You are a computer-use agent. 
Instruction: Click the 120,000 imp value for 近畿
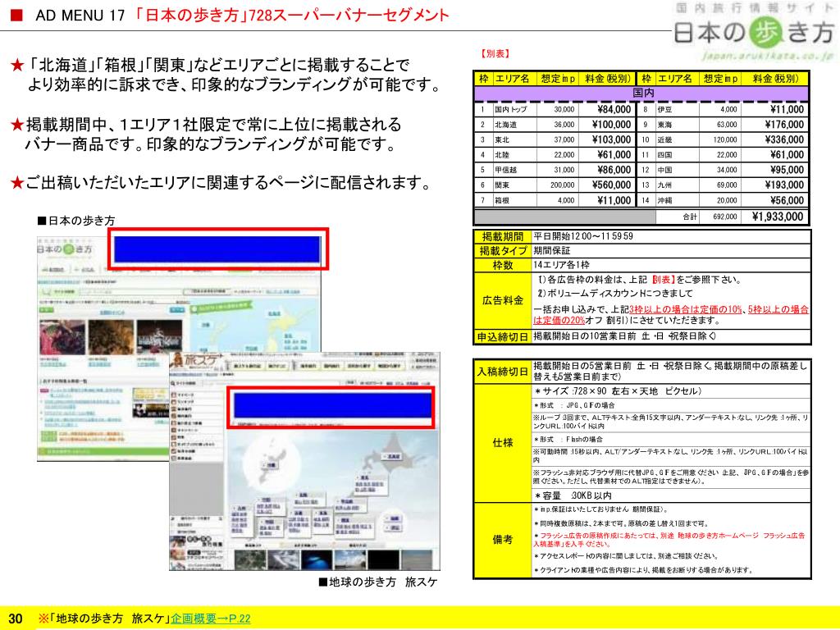click(x=725, y=139)
